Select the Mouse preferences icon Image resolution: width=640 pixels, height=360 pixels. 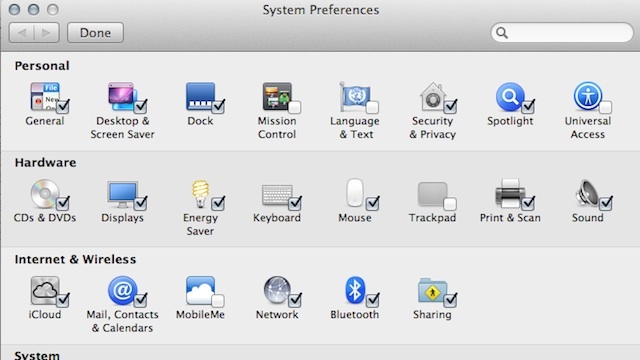[354, 193]
